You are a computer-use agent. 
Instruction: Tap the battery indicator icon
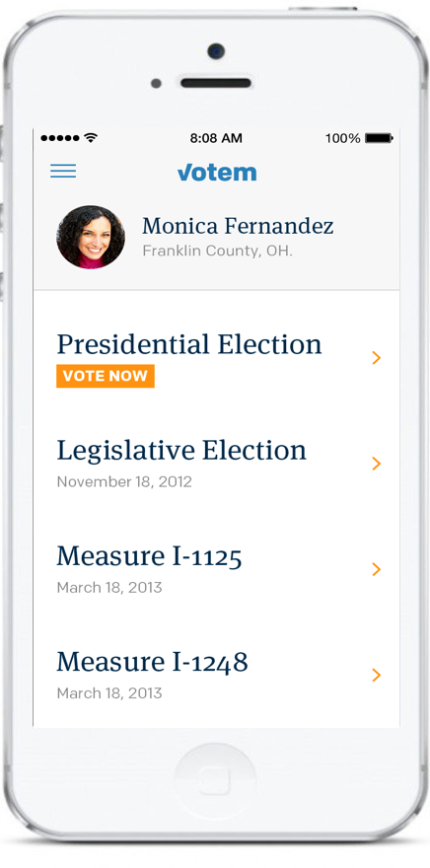click(x=379, y=138)
